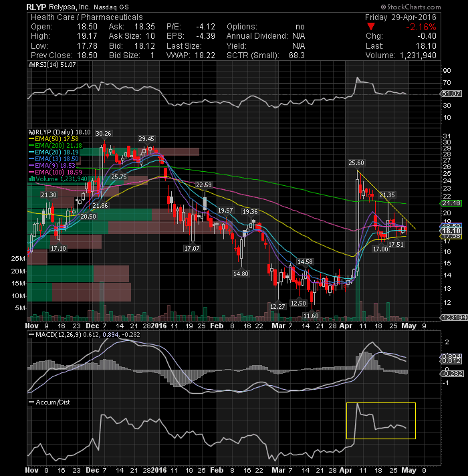Click the Bid price 18.12
Screen dimensions: 468x476
[145, 46]
